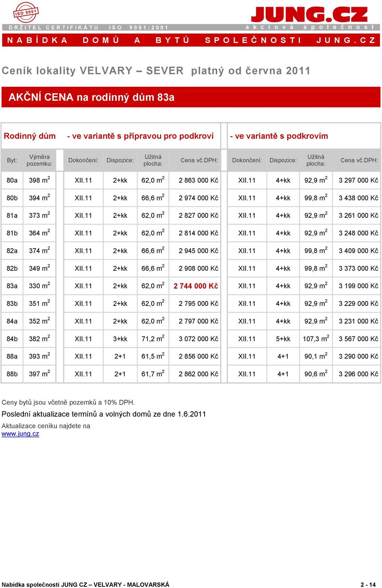Screen dimensions: 382x588
Task: Click price 2 974 000 Kč
Action: 199,198
